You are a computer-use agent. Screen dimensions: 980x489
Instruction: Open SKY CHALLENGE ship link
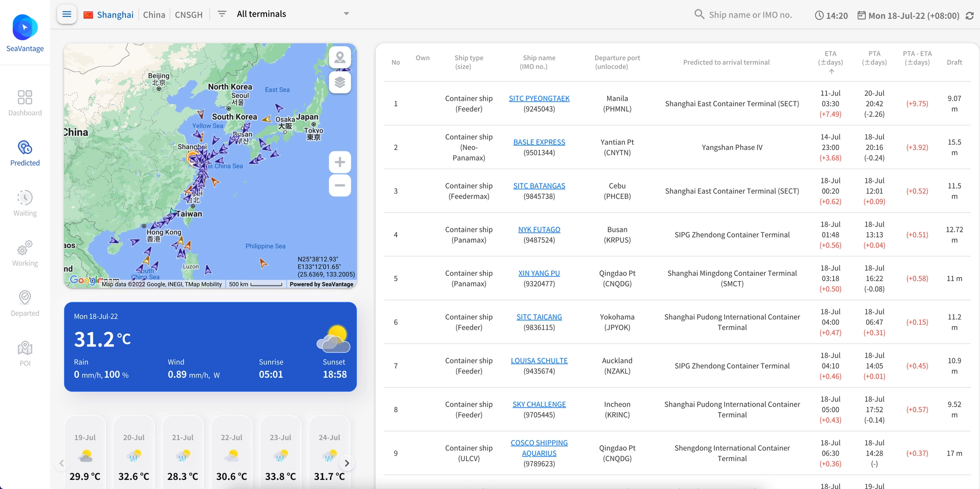[539, 404]
